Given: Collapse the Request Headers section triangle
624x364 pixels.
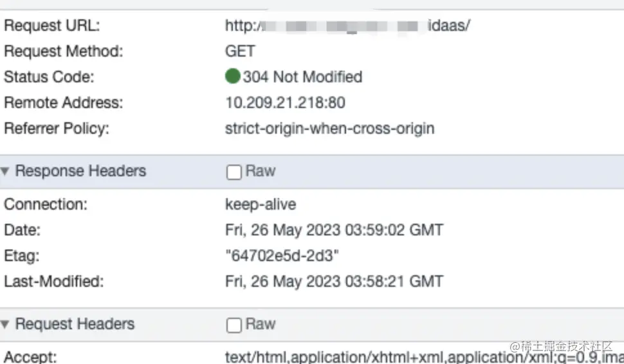Looking at the screenshot, I should (x=5, y=324).
